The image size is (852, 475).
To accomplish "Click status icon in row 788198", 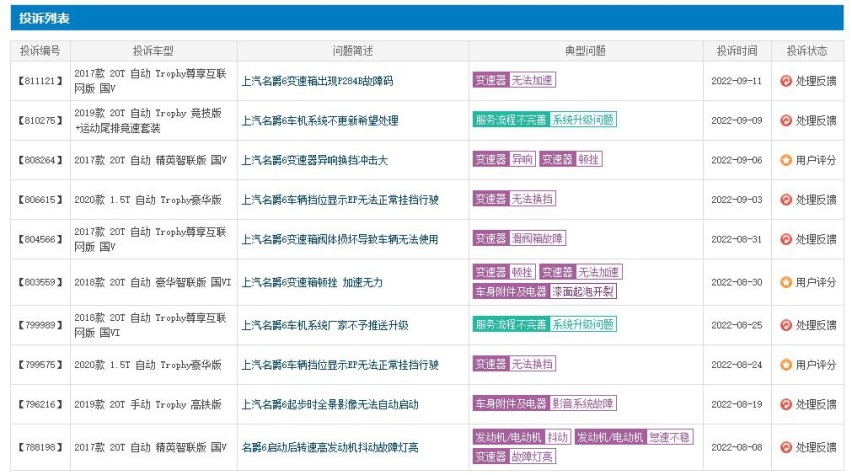I will 786,448.
